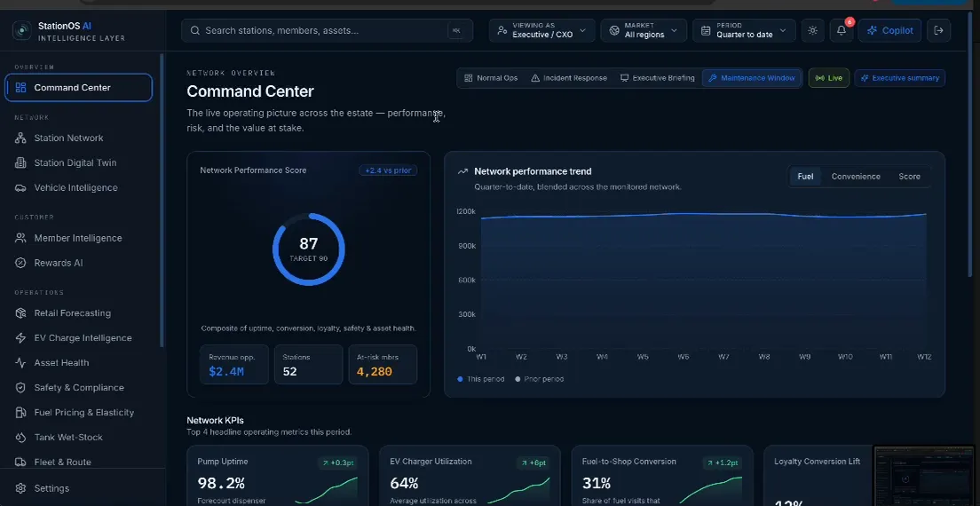Select the Convenience tab in trend chart

[856, 177]
